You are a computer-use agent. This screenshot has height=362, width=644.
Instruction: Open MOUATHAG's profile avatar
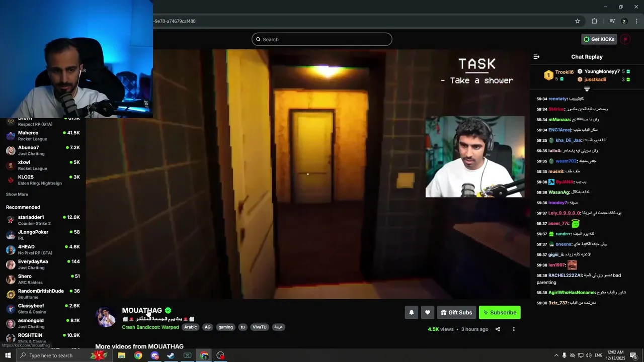click(x=106, y=317)
